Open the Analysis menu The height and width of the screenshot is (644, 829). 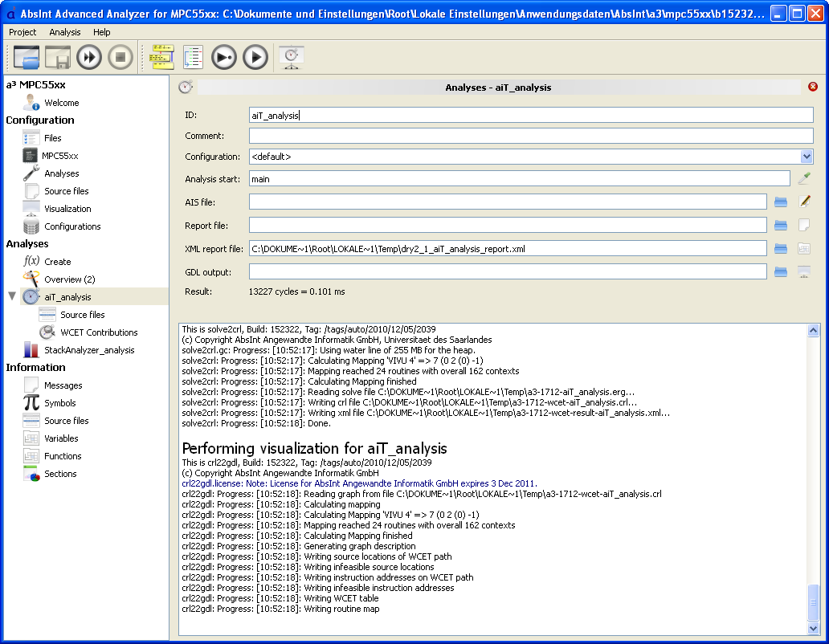(x=64, y=32)
